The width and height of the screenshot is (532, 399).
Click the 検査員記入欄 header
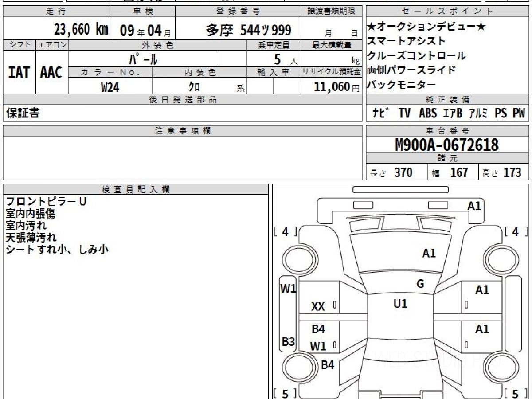[136, 189]
